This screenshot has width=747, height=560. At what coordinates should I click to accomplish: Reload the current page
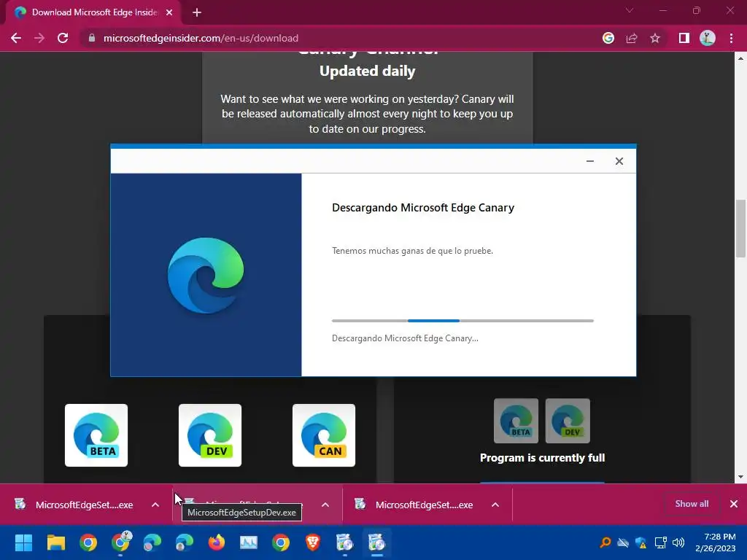coord(63,38)
